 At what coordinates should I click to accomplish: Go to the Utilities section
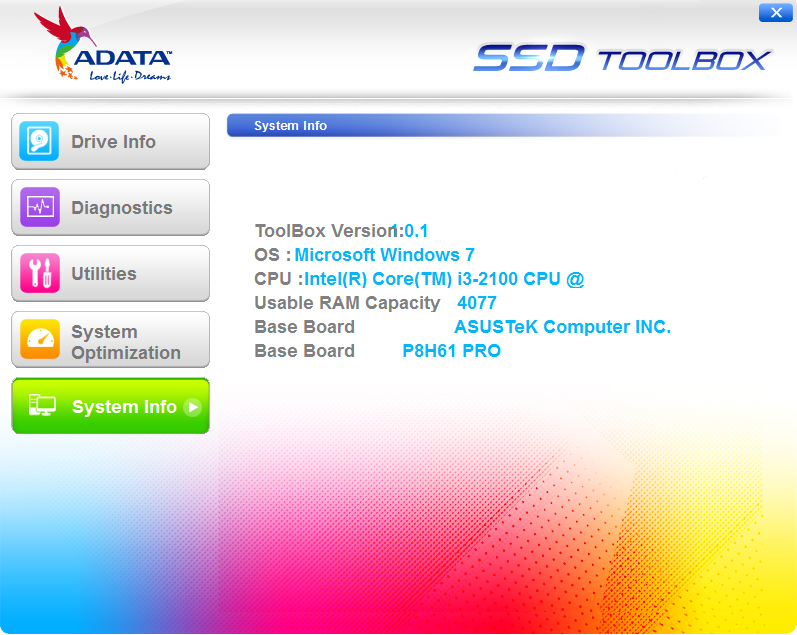(x=110, y=274)
